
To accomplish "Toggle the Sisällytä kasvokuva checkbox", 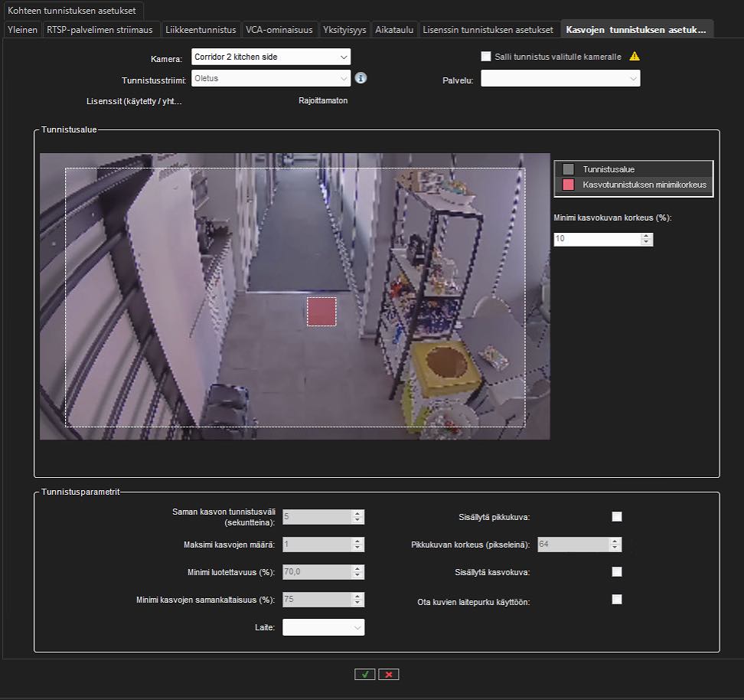I will tap(617, 572).
